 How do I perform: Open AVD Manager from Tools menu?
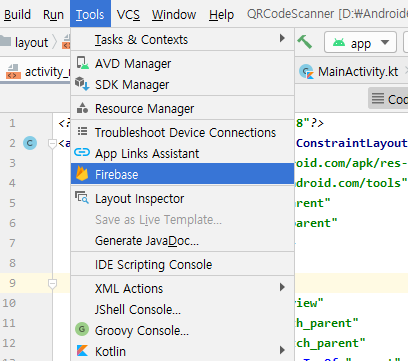(x=182, y=63)
